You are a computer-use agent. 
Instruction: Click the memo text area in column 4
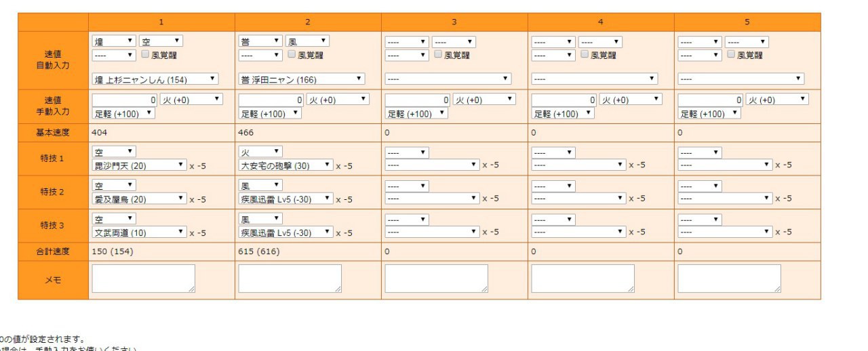pyautogui.click(x=583, y=278)
